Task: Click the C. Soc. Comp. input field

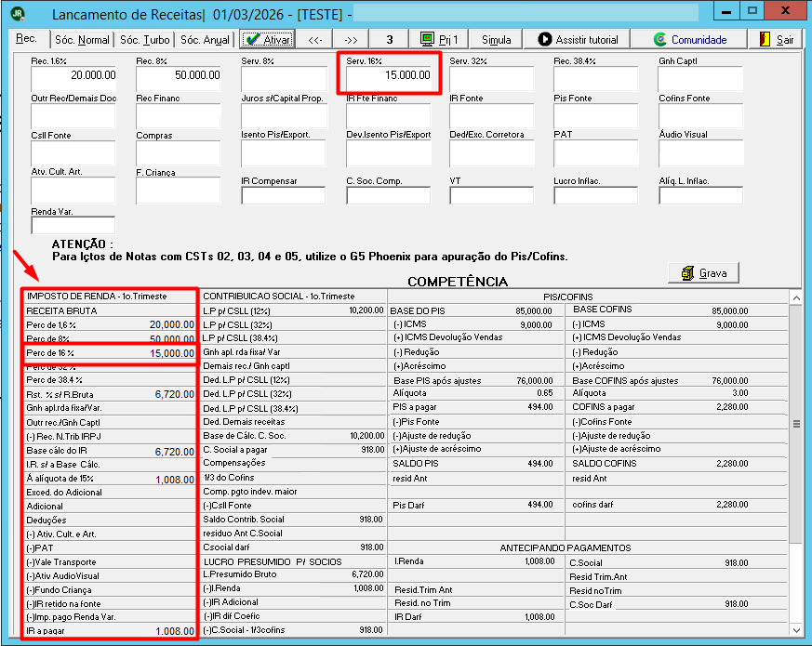Action: [389, 195]
